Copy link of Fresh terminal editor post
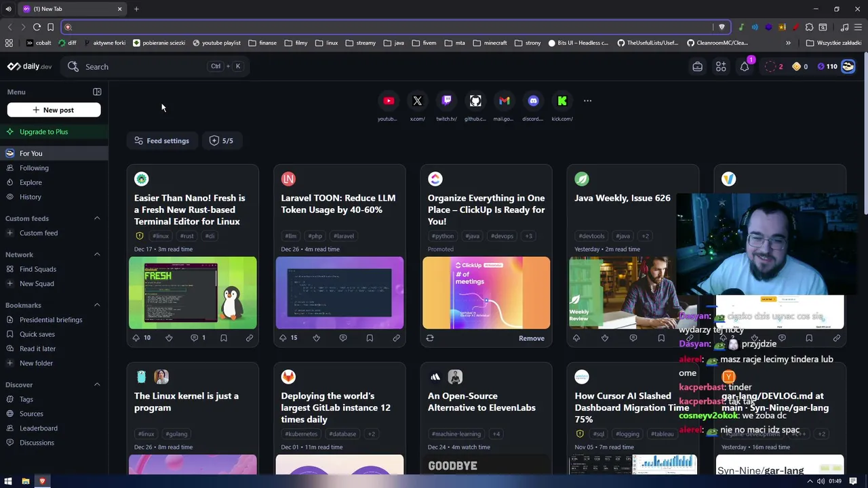 point(250,338)
